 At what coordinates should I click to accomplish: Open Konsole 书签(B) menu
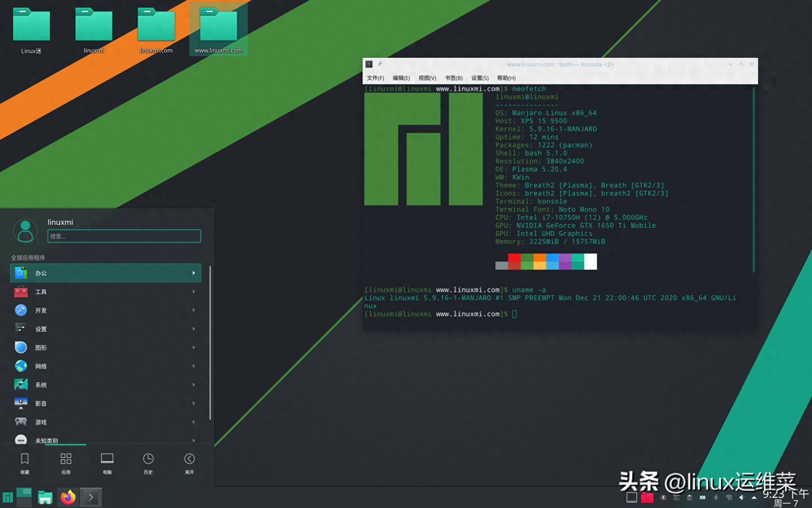point(453,78)
